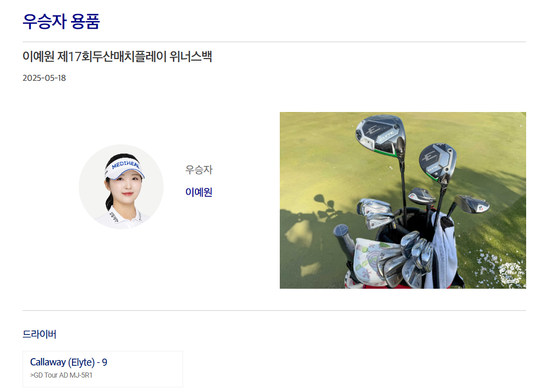Screen dimensions: 539x392
Task: Click the 우승자 용품 page heading
Action: pos(61,21)
